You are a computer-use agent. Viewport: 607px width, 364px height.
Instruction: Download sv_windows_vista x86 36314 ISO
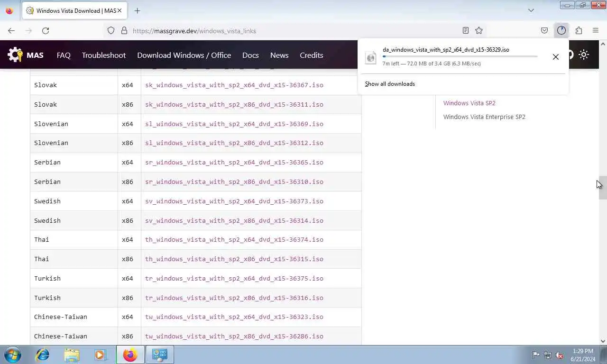[x=234, y=220]
